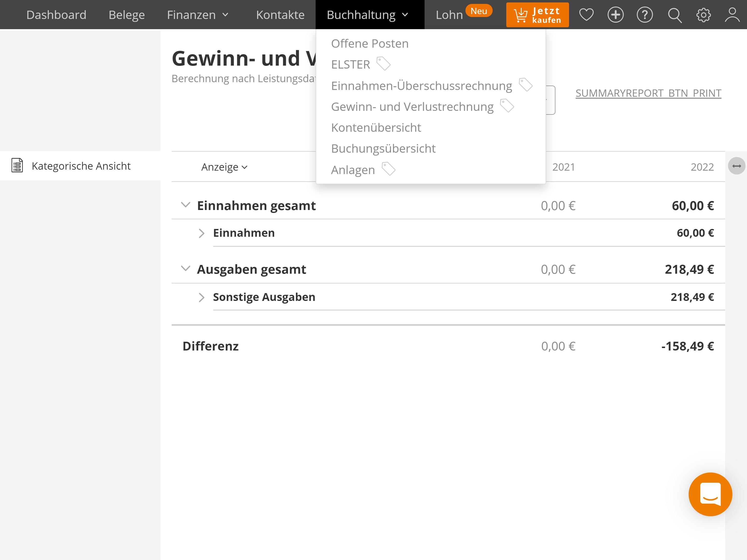
Task: Open Kontenübersicht from the dropdown
Action: coord(376,128)
